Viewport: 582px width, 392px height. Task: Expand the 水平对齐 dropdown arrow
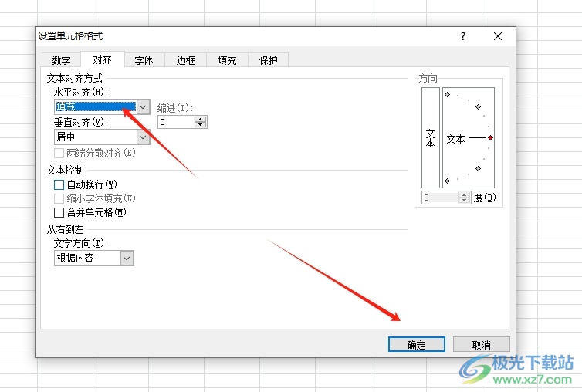[143, 107]
